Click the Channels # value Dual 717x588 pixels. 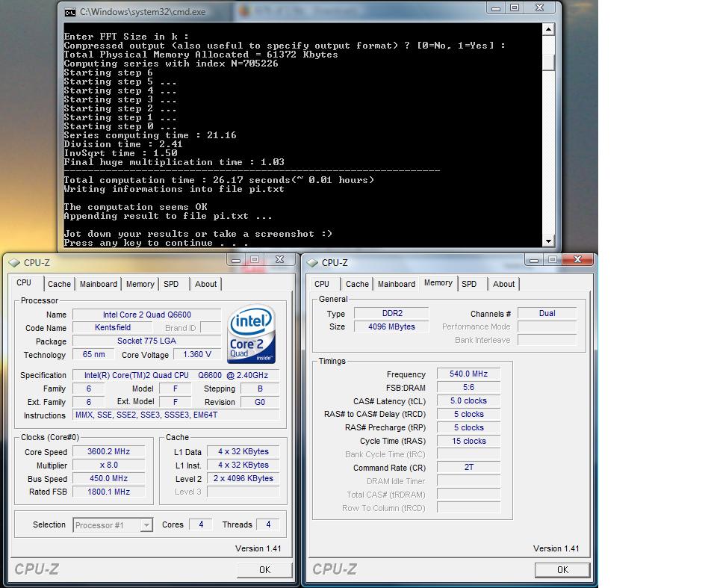point(547,314)
